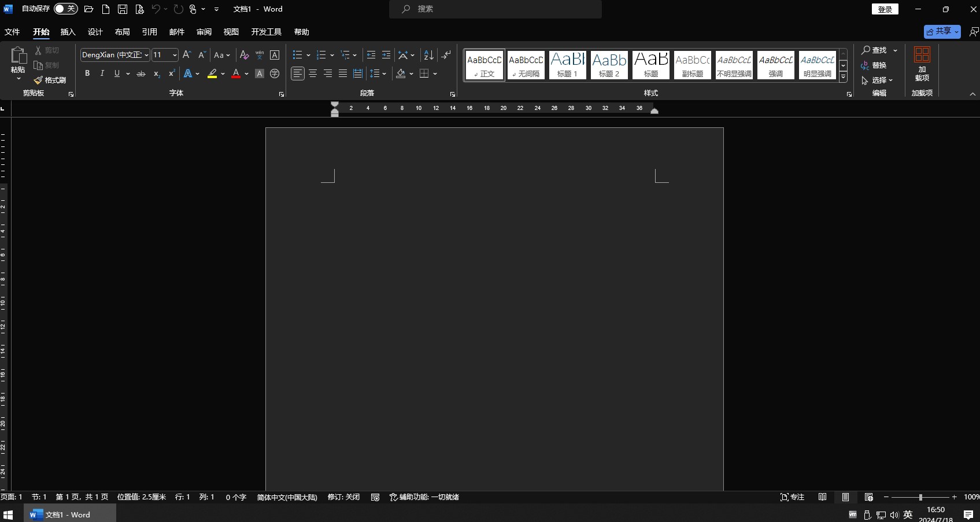Switch to the 布局 (Layout) tab
980x522 pixels.
[123, 32]
